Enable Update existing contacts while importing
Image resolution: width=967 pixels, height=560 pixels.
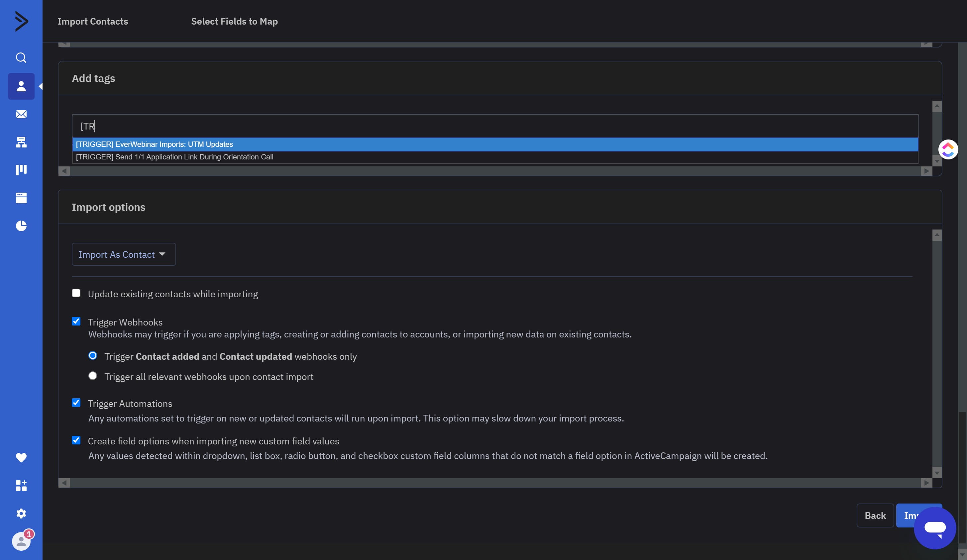[75, 293]
